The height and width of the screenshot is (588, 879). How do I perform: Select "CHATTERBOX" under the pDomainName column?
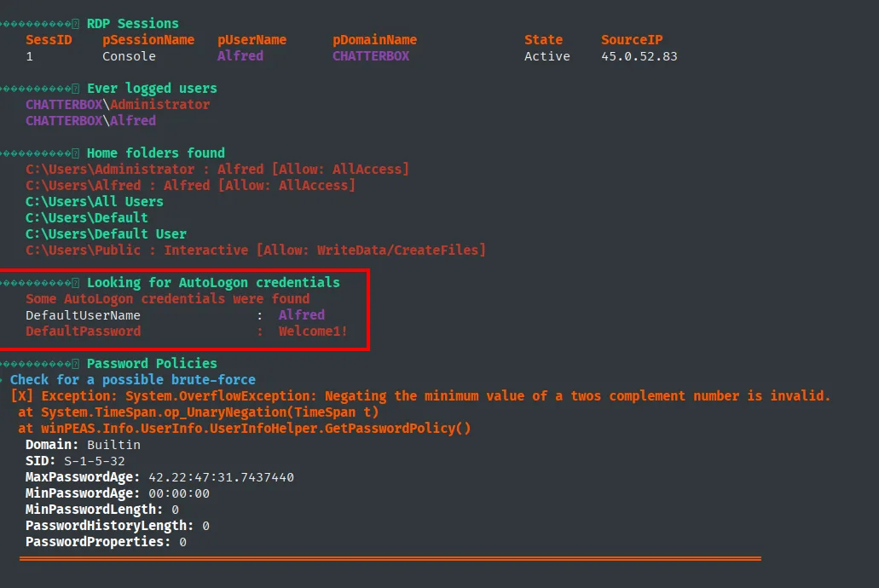pyautogui.click(x=371, y=56)
